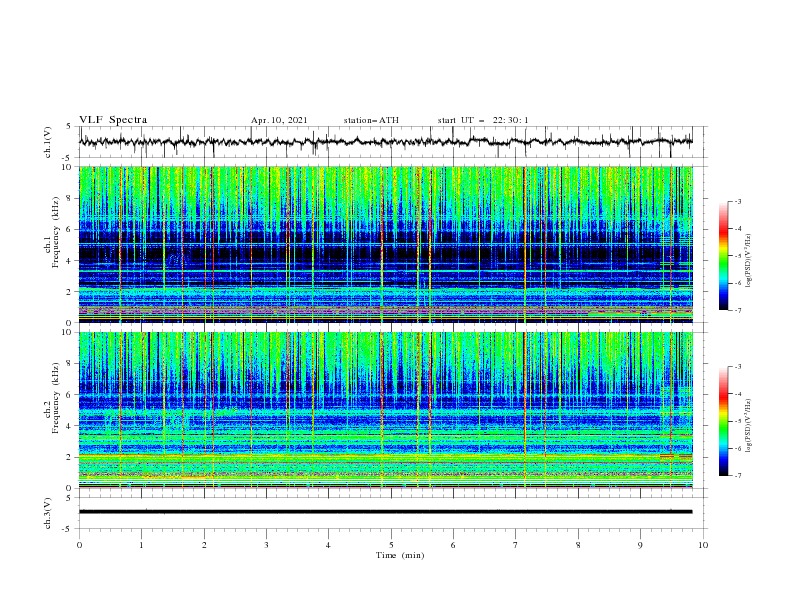Click the 'ch.3(V)' axis label
This screenshot has width=792, height=612.
48,513
